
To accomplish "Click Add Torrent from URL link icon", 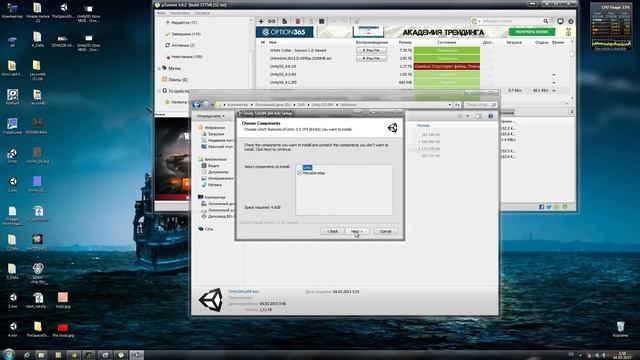I will coord(272,21).
